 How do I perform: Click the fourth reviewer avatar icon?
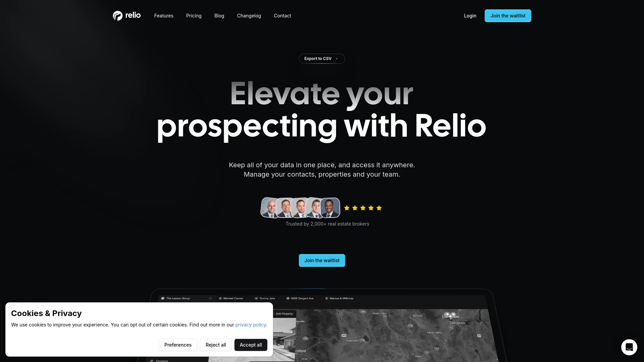coord(315,208)
